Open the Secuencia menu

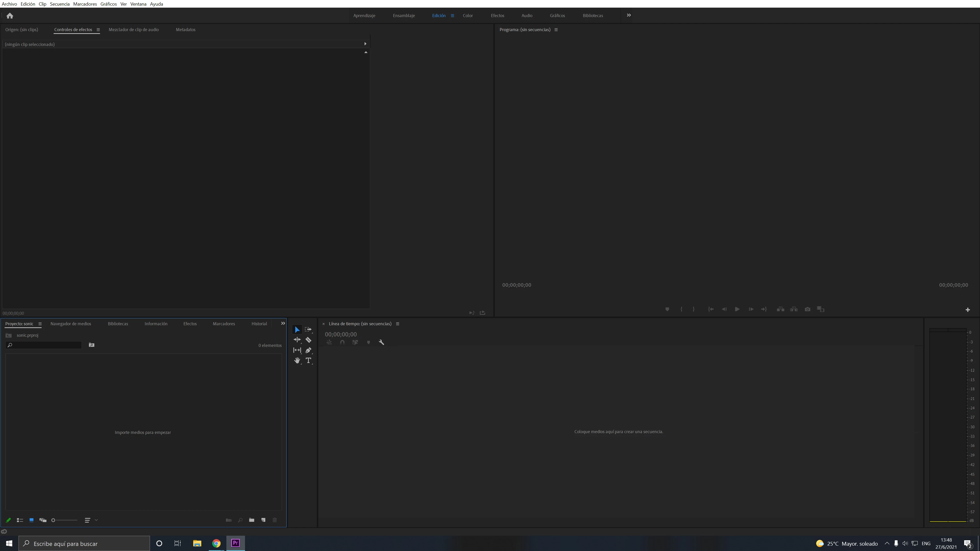[59, 4]
